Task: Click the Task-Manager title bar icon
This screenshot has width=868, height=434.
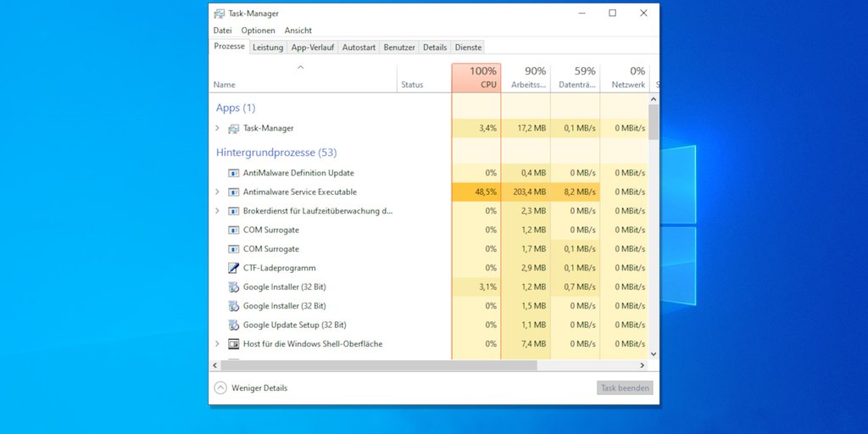Action: [220, 14]
